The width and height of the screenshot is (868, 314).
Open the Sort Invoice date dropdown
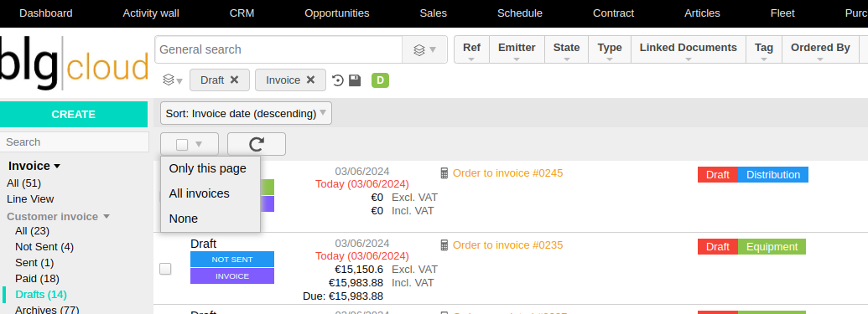click(x=246, y=113)
